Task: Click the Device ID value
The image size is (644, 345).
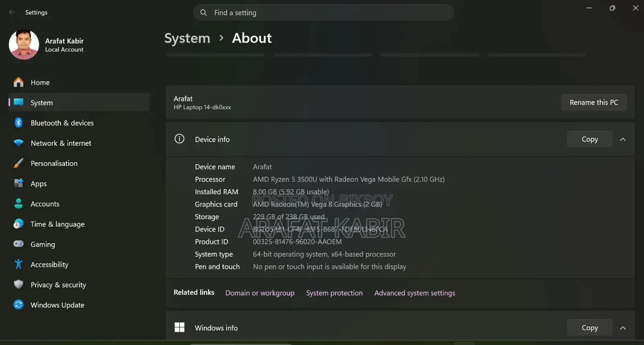Action: (x=320, y=229)
